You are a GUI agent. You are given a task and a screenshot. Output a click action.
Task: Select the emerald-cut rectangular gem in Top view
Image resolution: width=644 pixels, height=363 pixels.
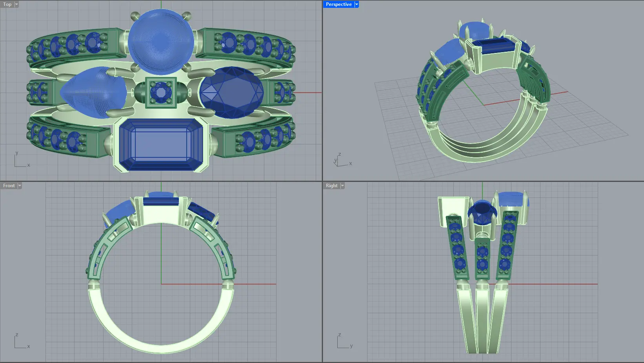[161, 144]
